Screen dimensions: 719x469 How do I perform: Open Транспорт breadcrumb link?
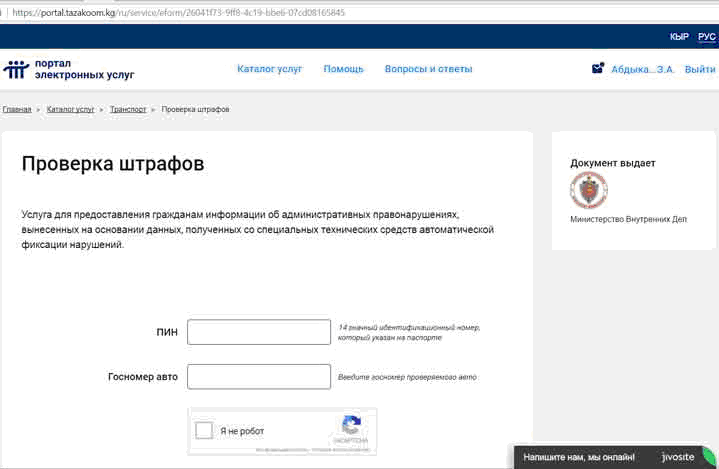[x=128, y=109]
